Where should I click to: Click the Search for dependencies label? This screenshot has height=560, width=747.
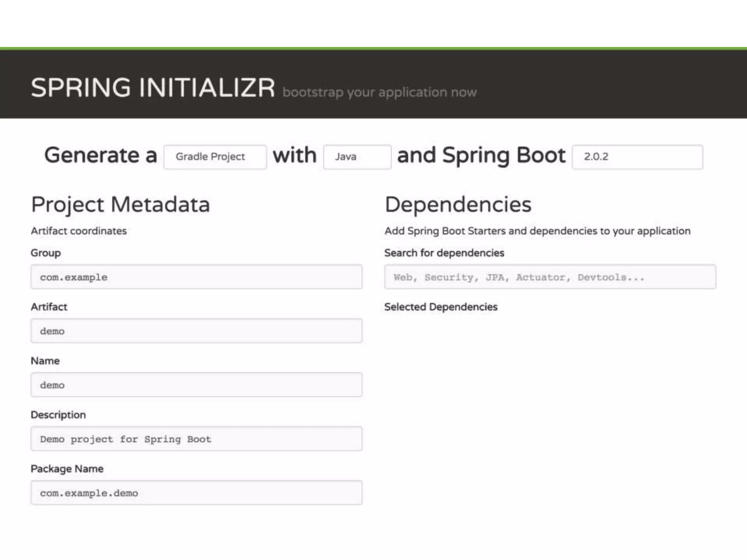(444, 253)
